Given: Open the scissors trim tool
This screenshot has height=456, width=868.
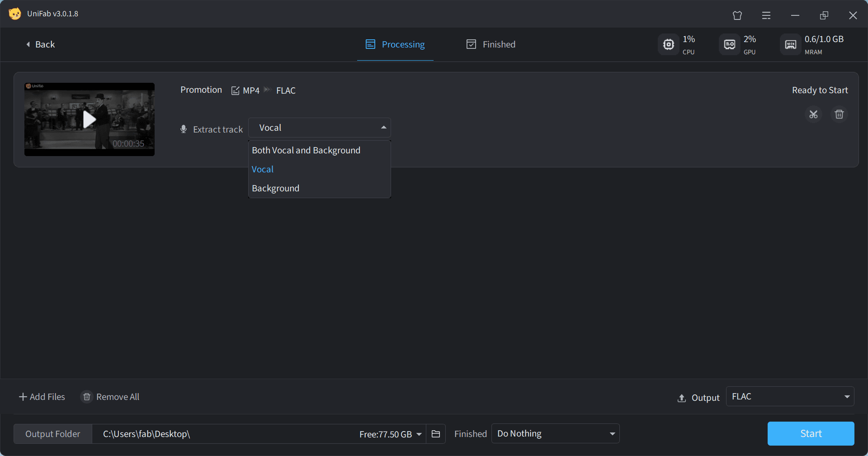Looking at the screenshot, I should [813, 114].
